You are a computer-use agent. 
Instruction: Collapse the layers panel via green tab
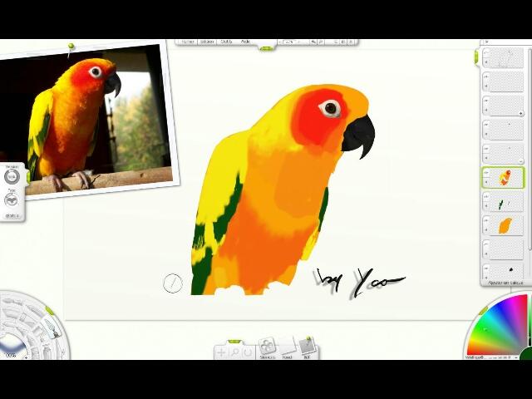tap(476, 57)
